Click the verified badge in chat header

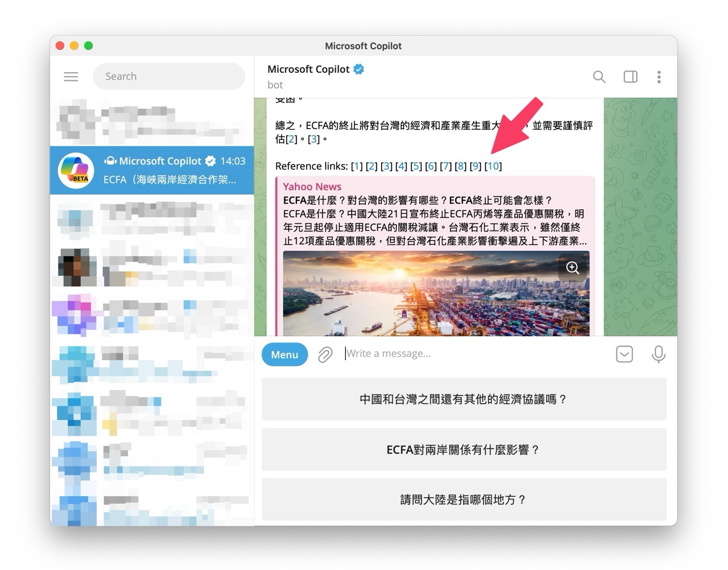coord(359,69)
